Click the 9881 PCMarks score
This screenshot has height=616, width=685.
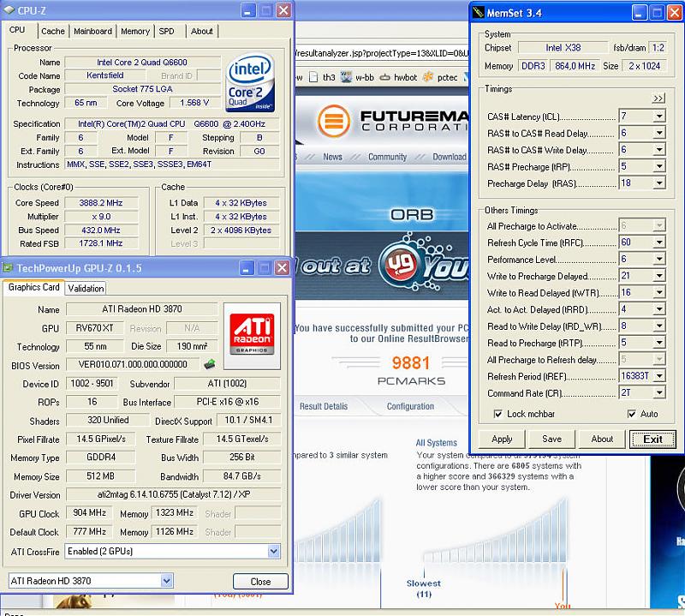(x=411, y=363)
